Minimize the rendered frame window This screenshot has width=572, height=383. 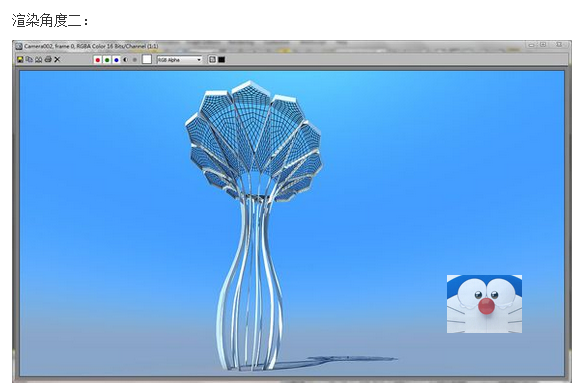pos(532,45)
